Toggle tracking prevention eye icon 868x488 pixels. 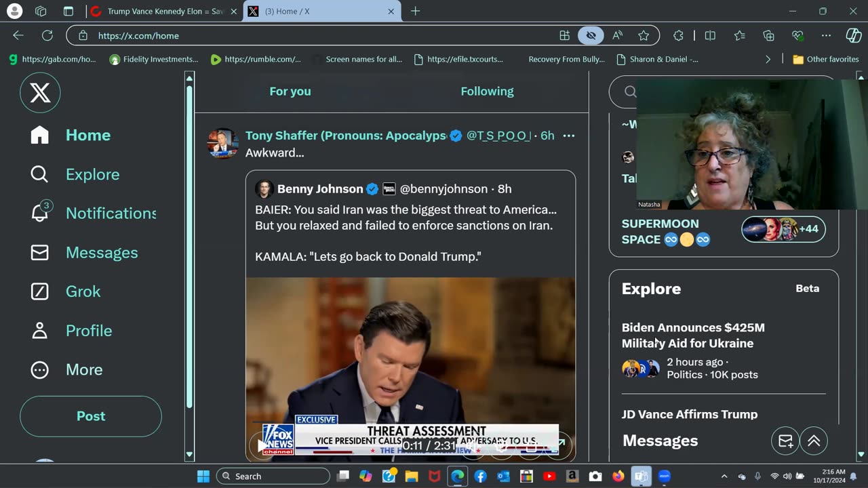pyautogui.click(x=591, y=35)
